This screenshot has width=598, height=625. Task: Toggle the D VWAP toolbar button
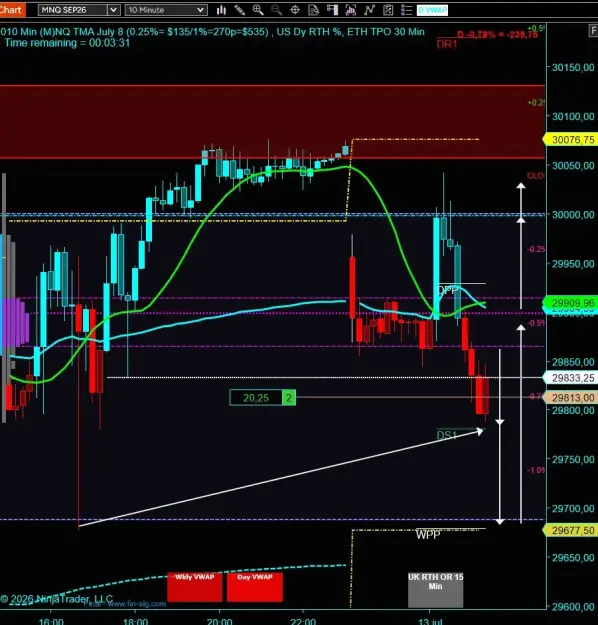pyautogui.click(x=432, y=10)
